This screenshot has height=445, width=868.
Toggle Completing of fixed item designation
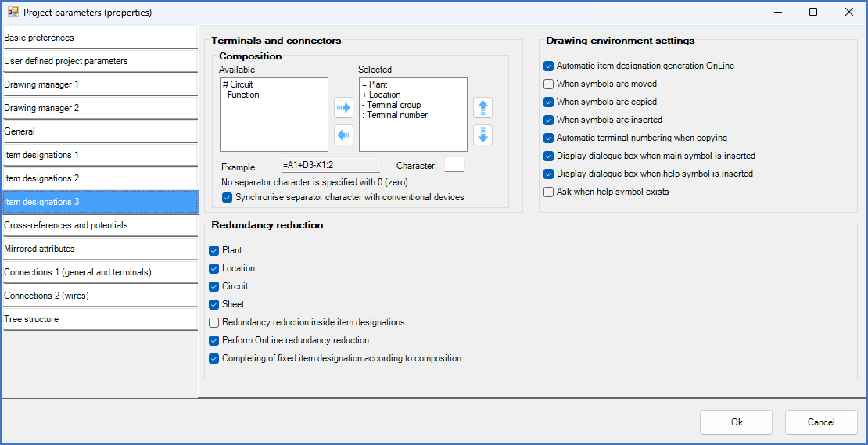[x=214, y=358]
